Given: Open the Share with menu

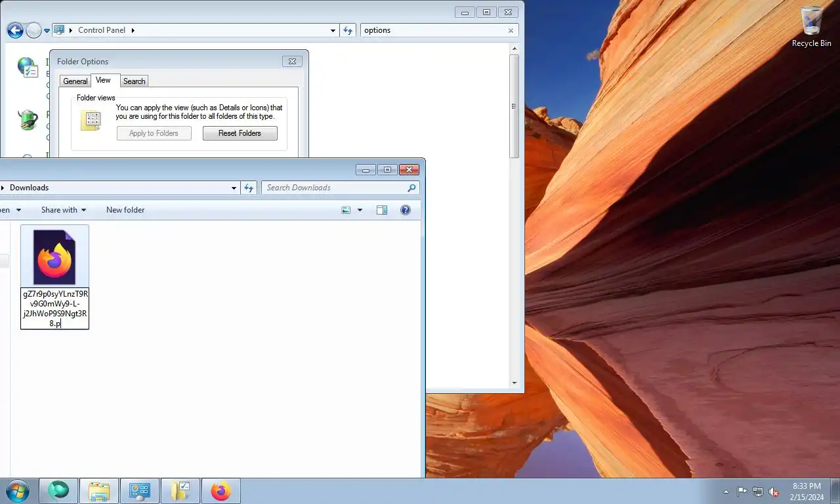Looking at the screenshot, I should point(64,210).
